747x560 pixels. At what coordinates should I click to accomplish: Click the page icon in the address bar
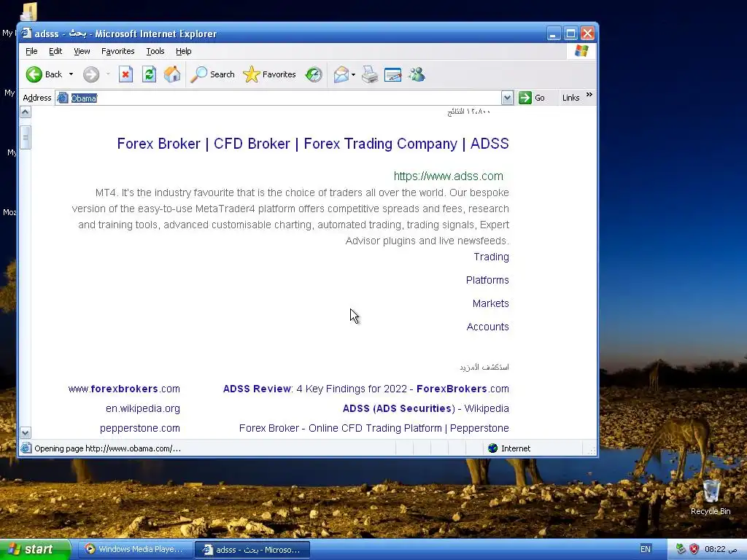coord(63,98)
